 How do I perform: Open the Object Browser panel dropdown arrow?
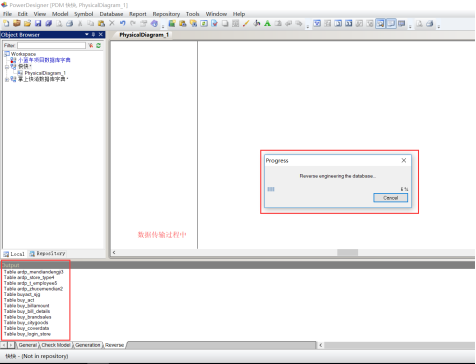click(x=87, y=34)
